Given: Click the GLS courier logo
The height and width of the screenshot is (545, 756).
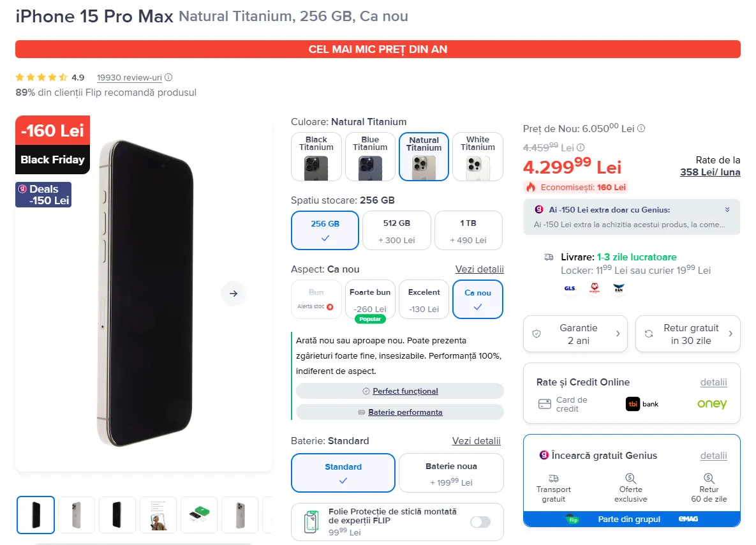Looking at the screenshot, I should (x=570, y=288).
